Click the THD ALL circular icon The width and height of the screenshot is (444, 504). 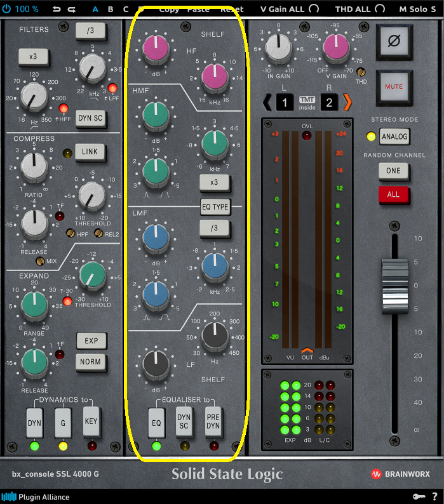[380, 8]
